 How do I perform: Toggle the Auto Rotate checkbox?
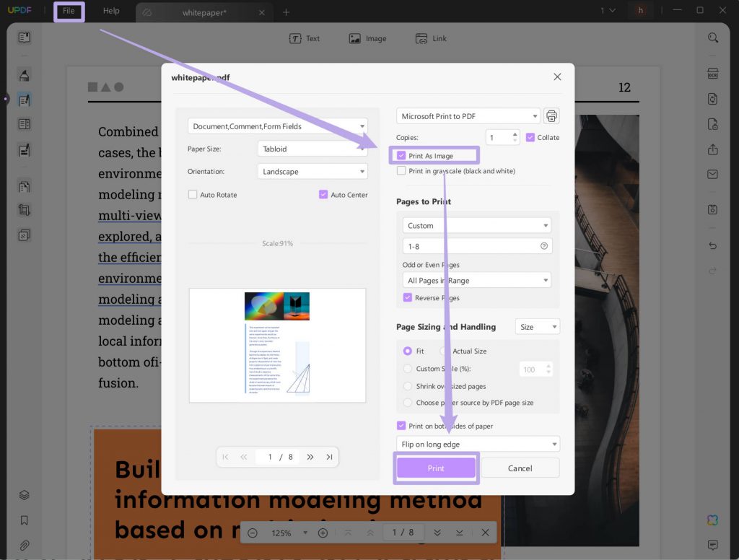192,195
